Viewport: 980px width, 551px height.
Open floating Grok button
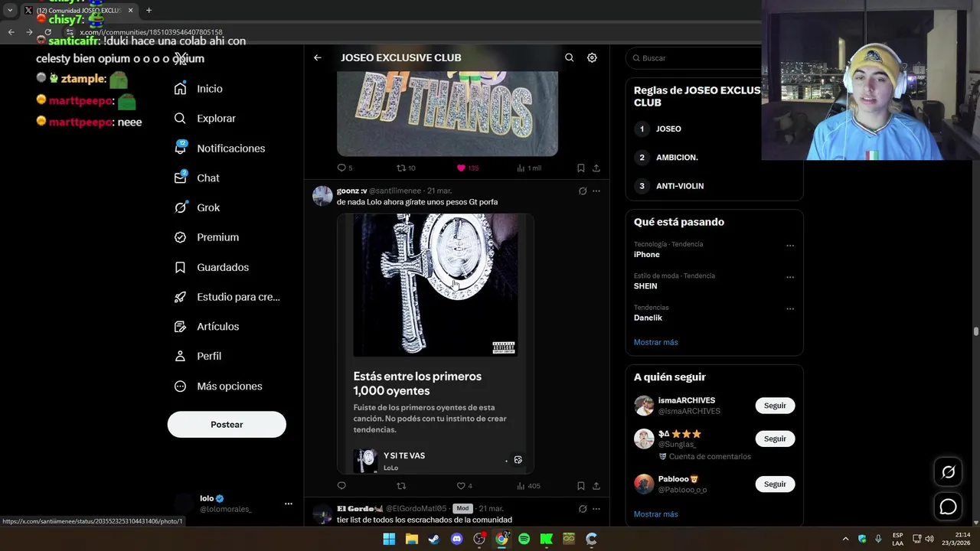pos(948,472)
